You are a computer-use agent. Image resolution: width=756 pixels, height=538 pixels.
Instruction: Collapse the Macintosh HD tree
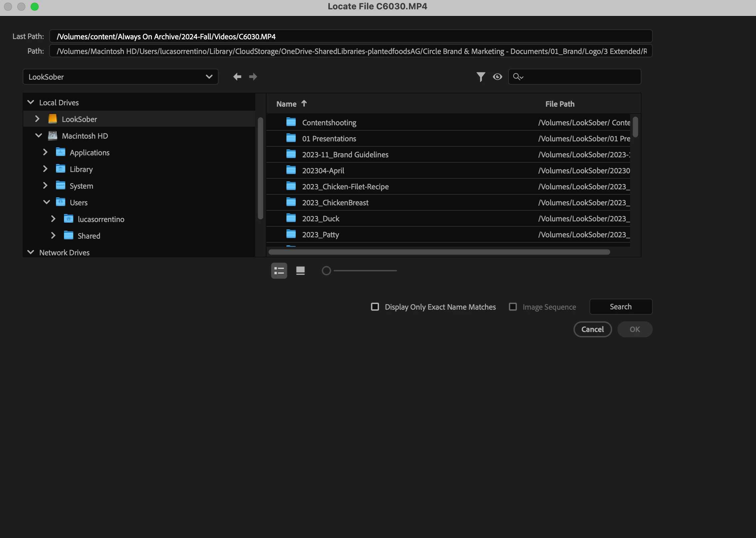pos(39,136)
